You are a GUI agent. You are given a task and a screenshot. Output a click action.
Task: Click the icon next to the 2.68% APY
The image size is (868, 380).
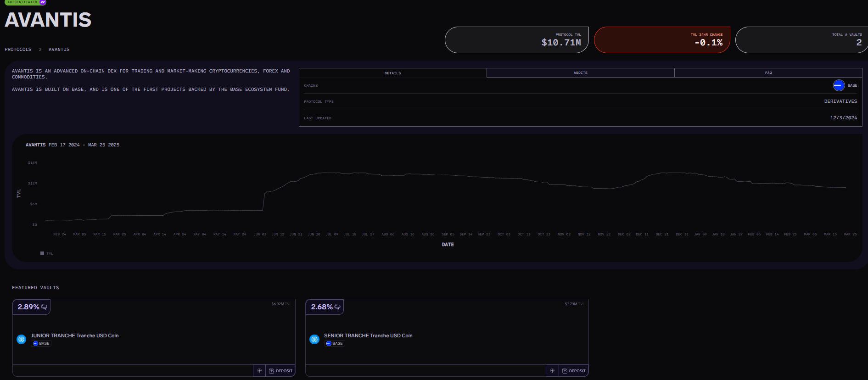[337, 307]
